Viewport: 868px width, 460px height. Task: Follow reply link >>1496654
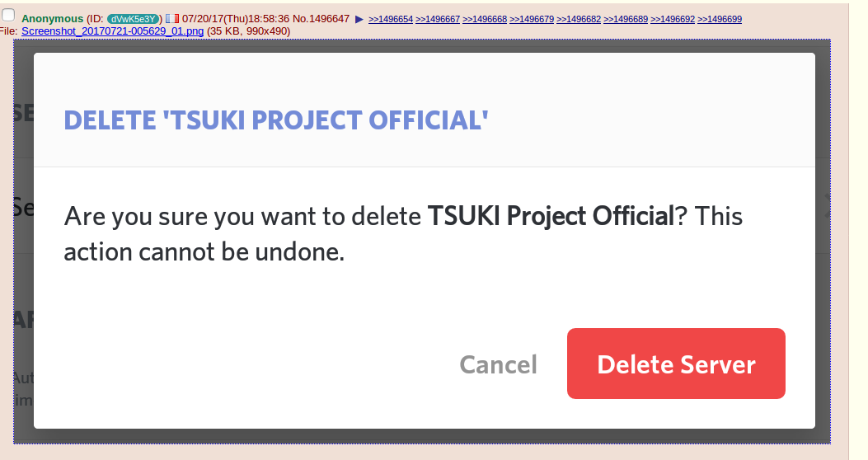pos(391,19)
